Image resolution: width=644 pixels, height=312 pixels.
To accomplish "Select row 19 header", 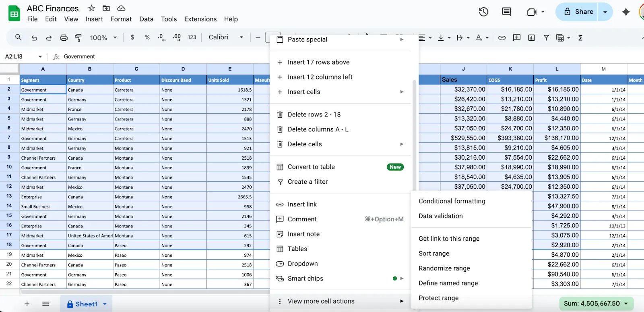I will [x=9, y=255].
